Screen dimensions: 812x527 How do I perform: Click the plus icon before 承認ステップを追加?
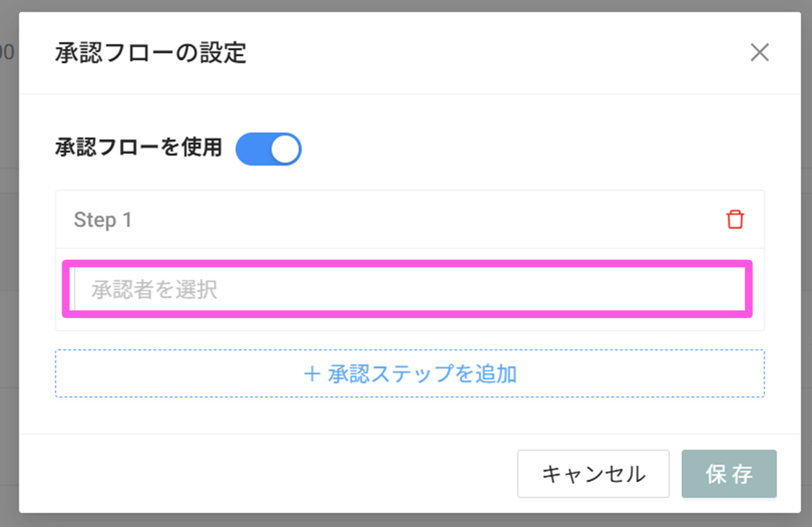tap(312, 374)
